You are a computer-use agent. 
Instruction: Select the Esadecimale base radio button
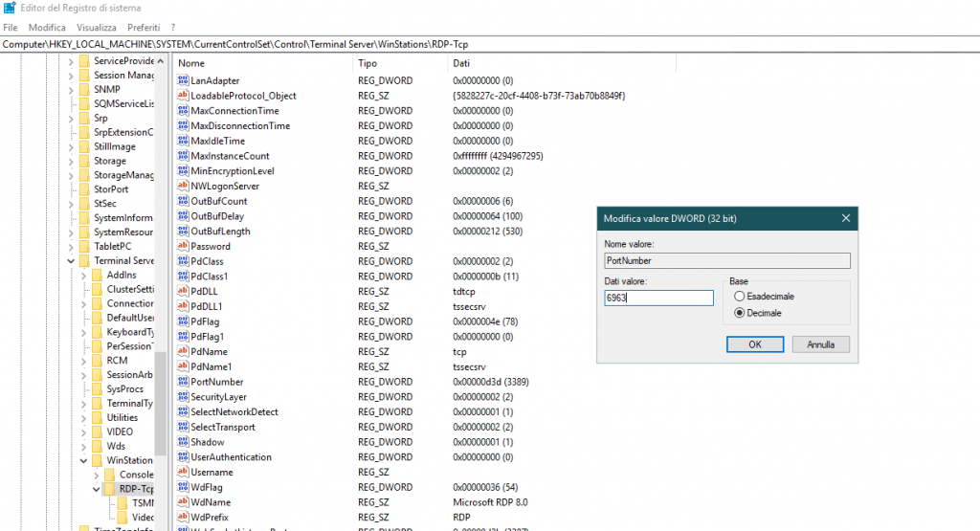[x=739, y=297]
